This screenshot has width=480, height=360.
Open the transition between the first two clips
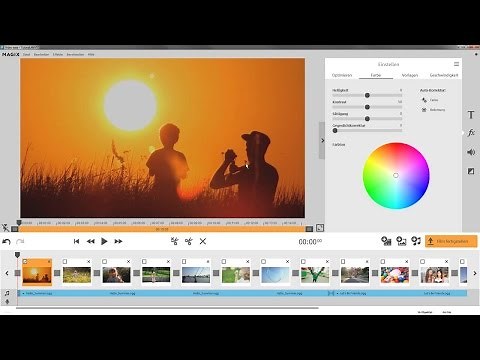[x=57, y=273]
